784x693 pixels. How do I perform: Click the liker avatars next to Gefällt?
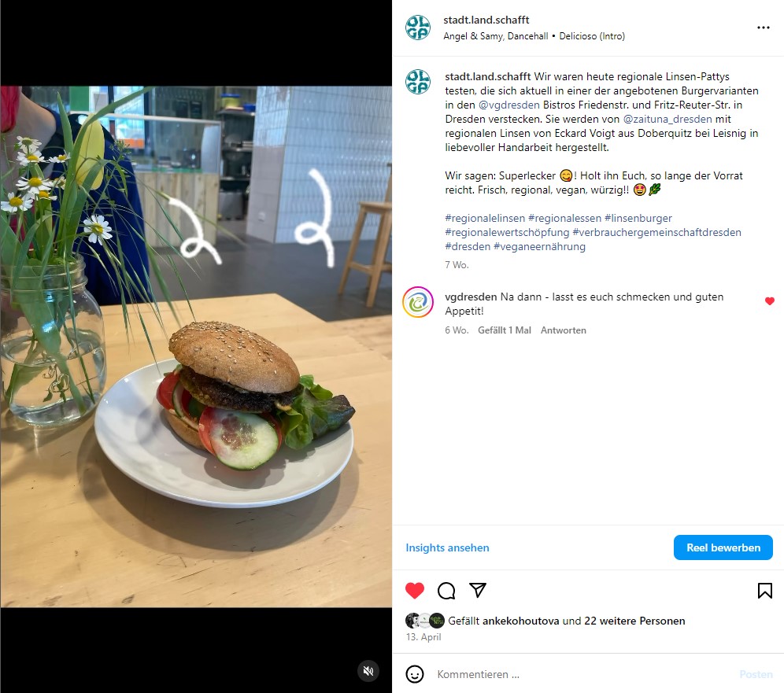(424, 621)
